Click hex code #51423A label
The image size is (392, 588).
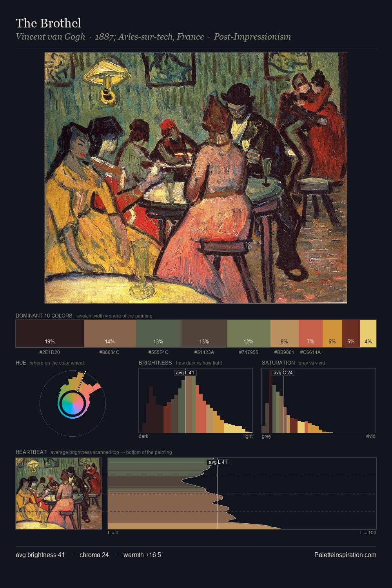click(x=204, y=352)
